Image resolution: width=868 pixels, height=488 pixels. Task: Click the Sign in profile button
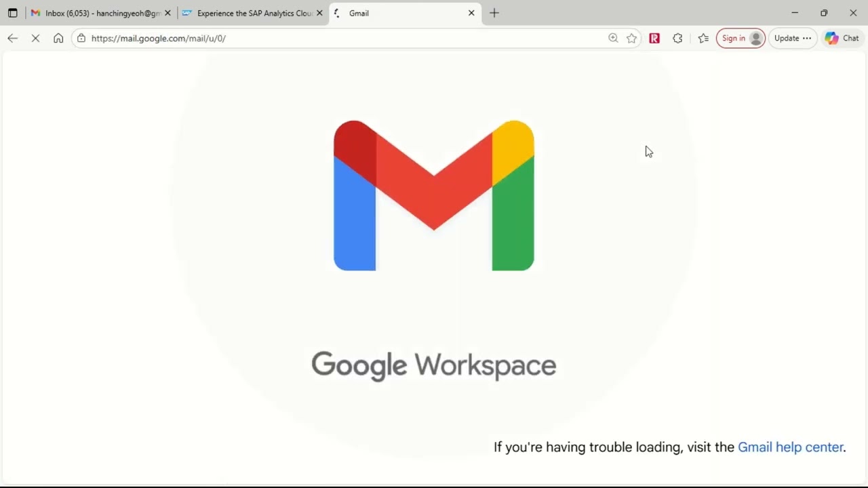coord(741,38)
